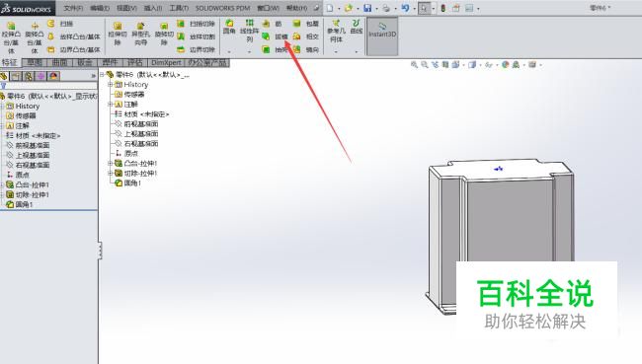Undo the last action with the Undo icon

click(x=405, y=8)
